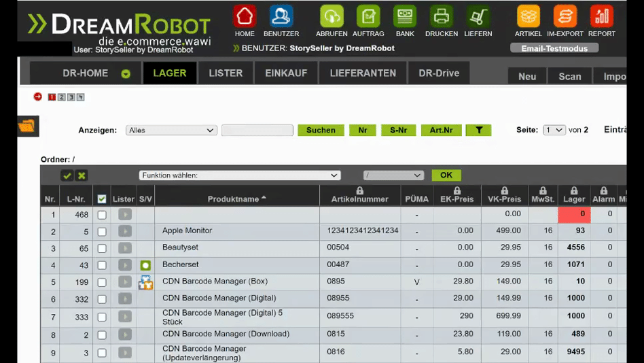The height and width of the screenshot is (363, 644).
Task: Switch to the LAGER tab
Action: [x=170, y=73]
